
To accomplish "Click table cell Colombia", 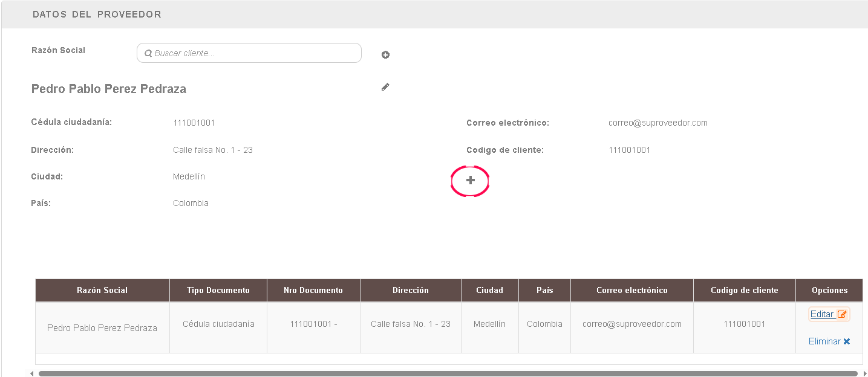I will click(544, 327).
